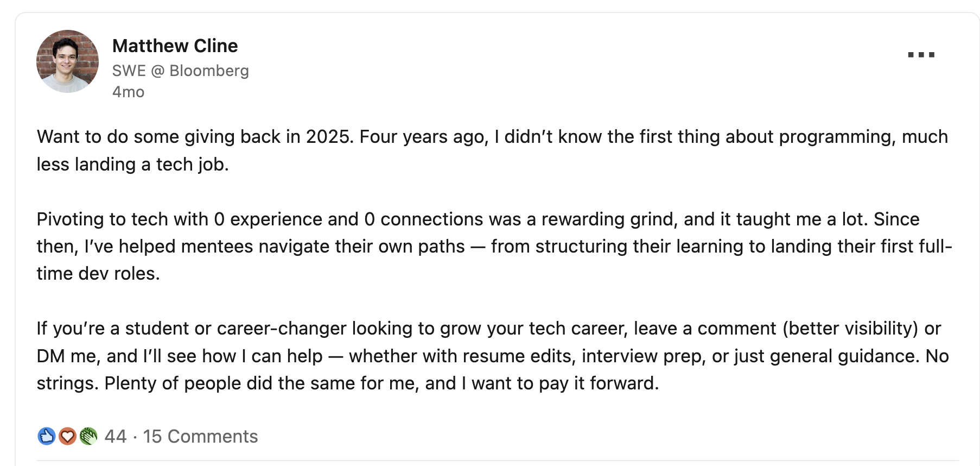Open Matthew Cline's profile photo
Viewport: 980px width, 466px height.
[67, 61]
